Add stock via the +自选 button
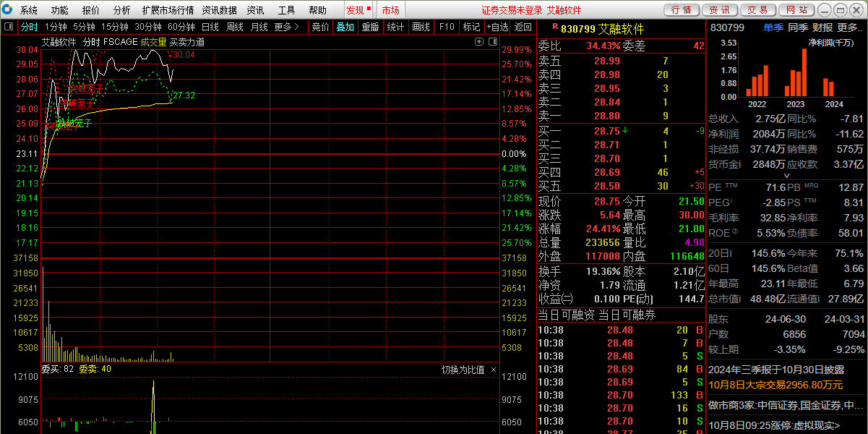 (x=497, y=27)
